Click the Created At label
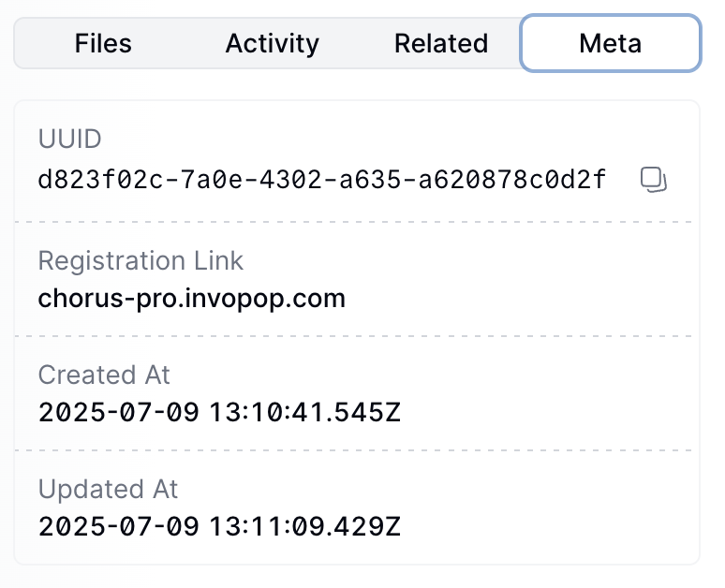This screenshot has height=588, width=725. click(104, 375)
